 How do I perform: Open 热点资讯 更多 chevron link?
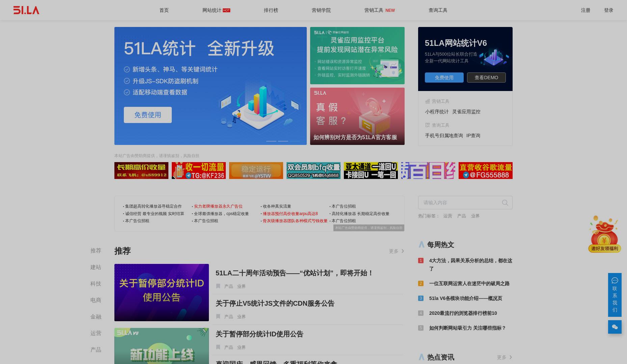505,357
